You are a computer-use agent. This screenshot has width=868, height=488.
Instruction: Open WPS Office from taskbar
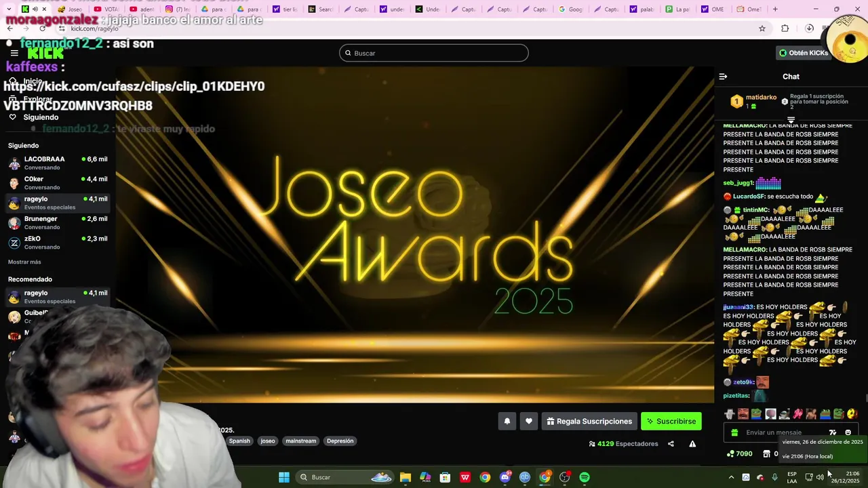coord(465,477)
